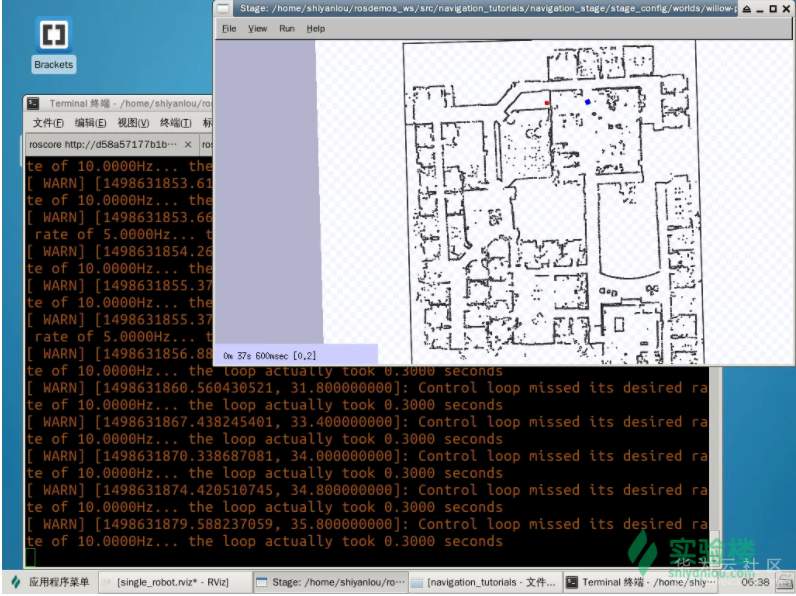Open the 应用程序菜单 applications menu
Image resolution: width=796 pixels, height=596 pixels.
[50, 582]
